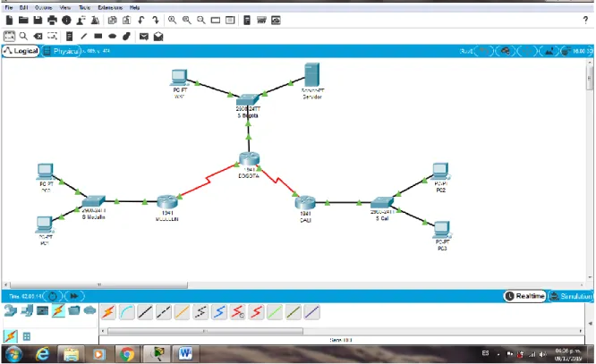Open Word from the taskbar
Image resolution: width=596 pixels, height=364 pixels.
(x=185, y=354)
